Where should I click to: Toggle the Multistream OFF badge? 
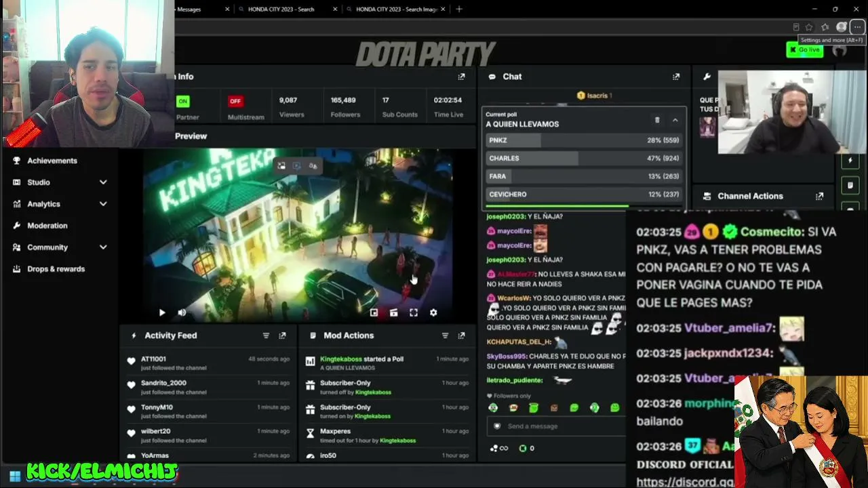pos(235,101)
